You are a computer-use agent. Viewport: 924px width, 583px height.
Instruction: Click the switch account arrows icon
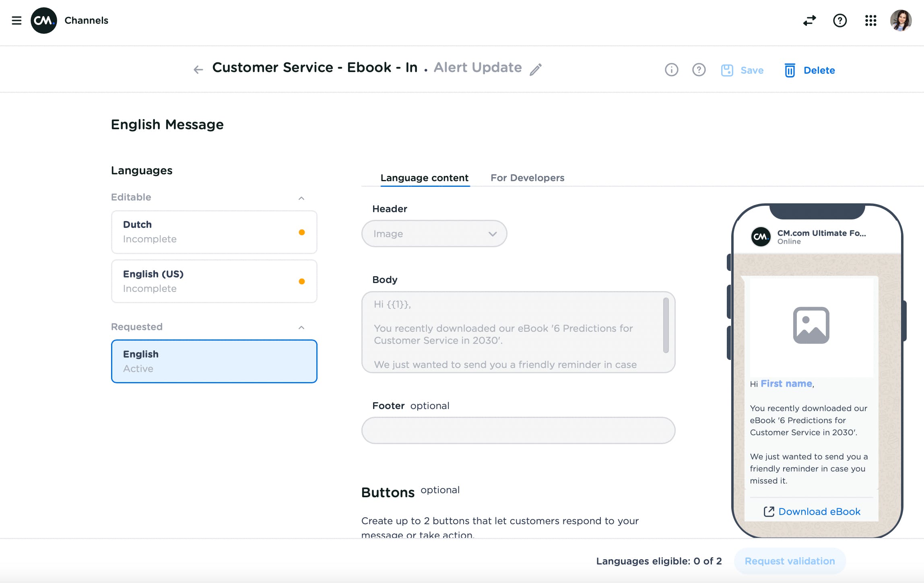[x=809, y=20]
